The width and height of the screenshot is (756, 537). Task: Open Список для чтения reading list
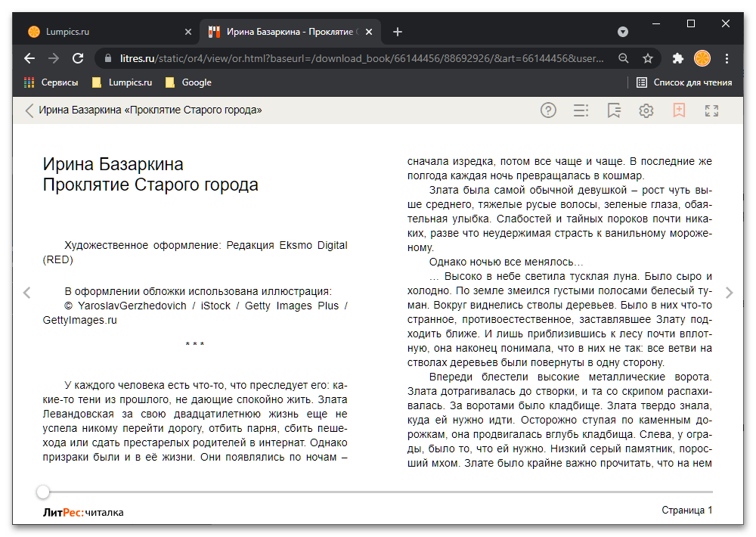(x=684, y=82)
